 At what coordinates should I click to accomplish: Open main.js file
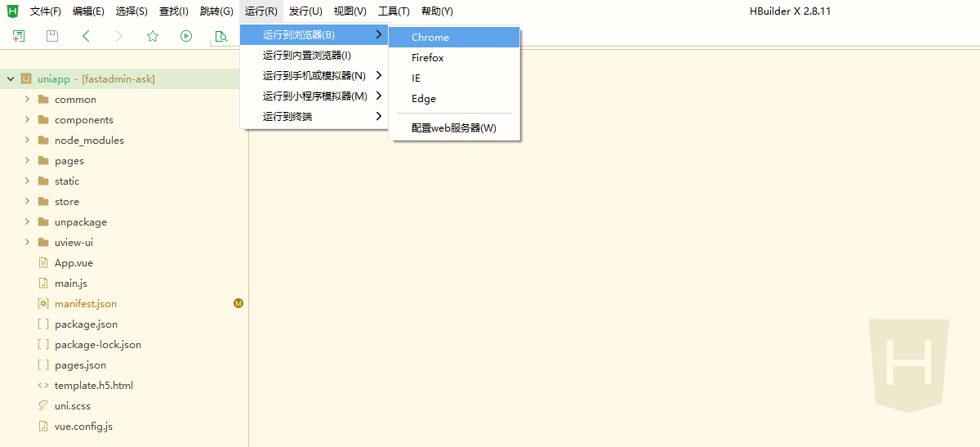click(x=71, y=284)
